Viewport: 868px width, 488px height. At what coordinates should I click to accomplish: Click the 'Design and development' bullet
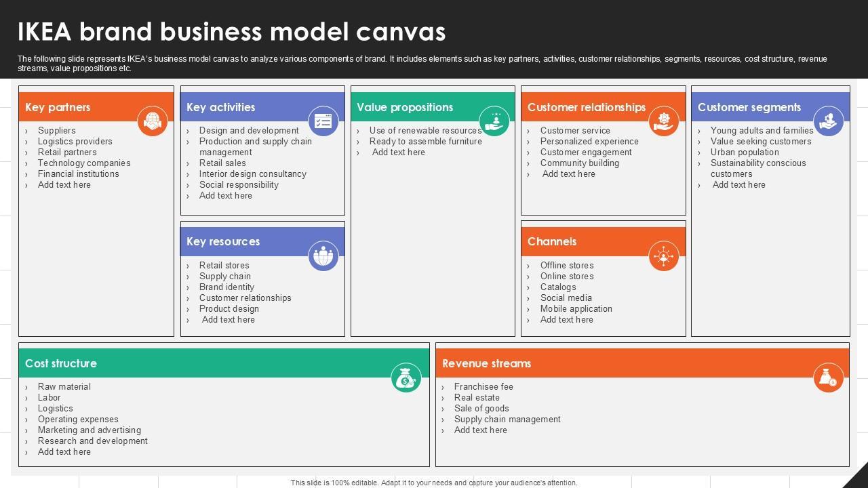pos(249,130)
